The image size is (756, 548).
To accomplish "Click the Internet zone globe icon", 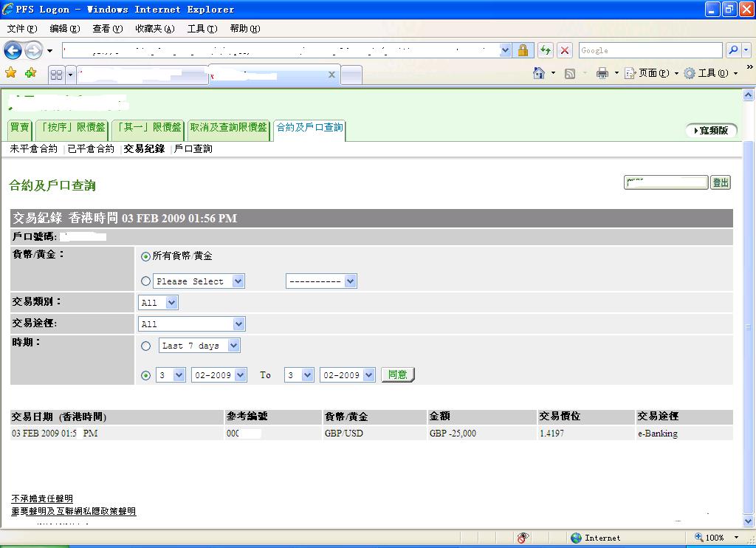I will pyautogui.click(x=576, y=538).
